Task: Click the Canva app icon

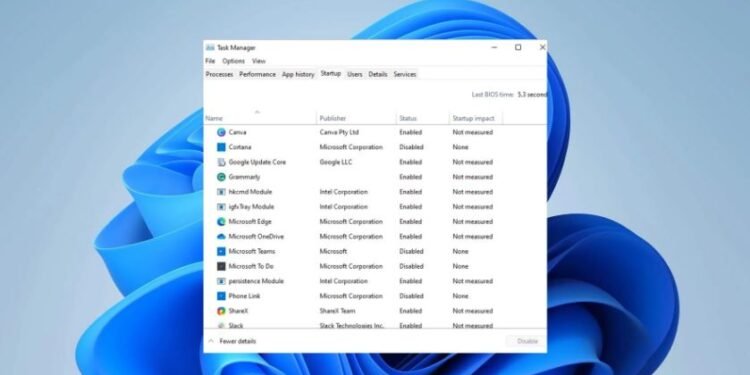Action: (x=221, y=132)
